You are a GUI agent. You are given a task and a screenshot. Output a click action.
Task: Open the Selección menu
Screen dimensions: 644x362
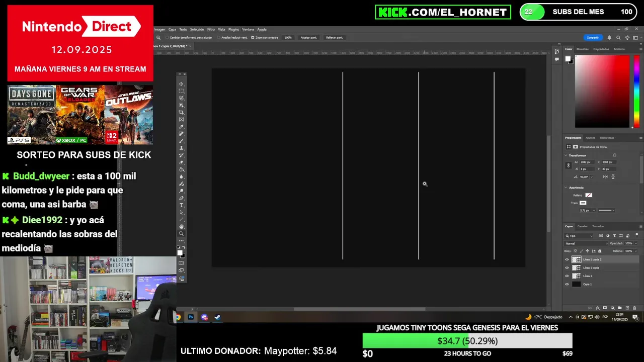[197, 29]
